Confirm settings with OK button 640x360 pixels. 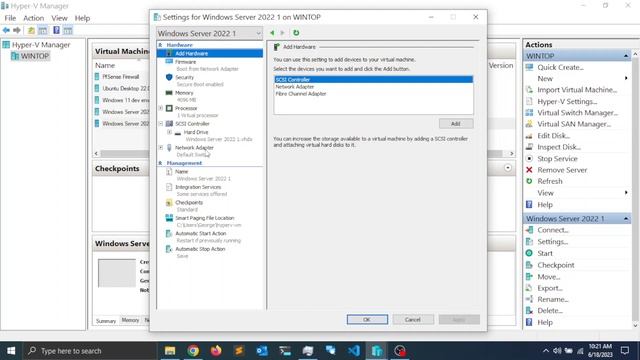pos(367,320)
